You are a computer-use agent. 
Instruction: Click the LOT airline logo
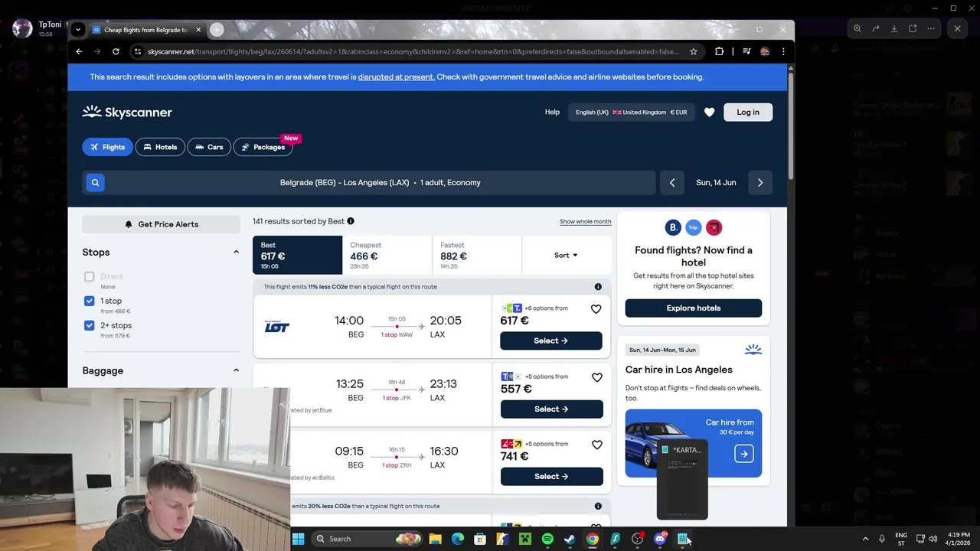(277, 327)
